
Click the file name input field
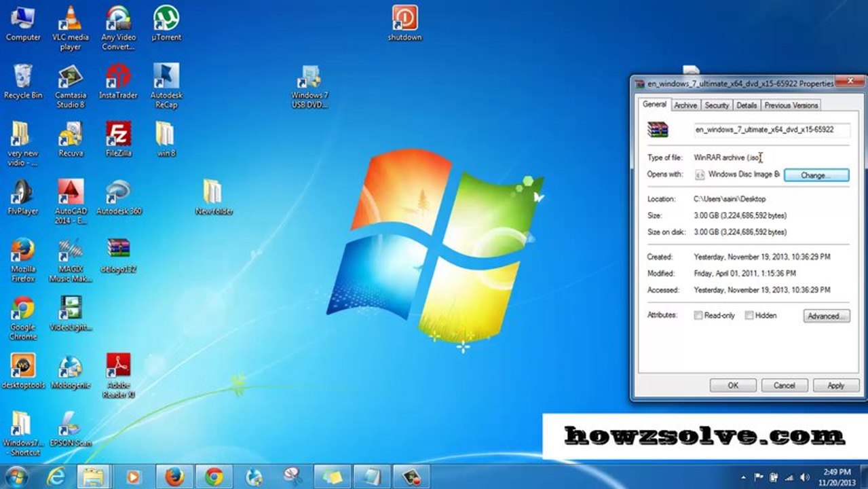(x=771, y=129)
